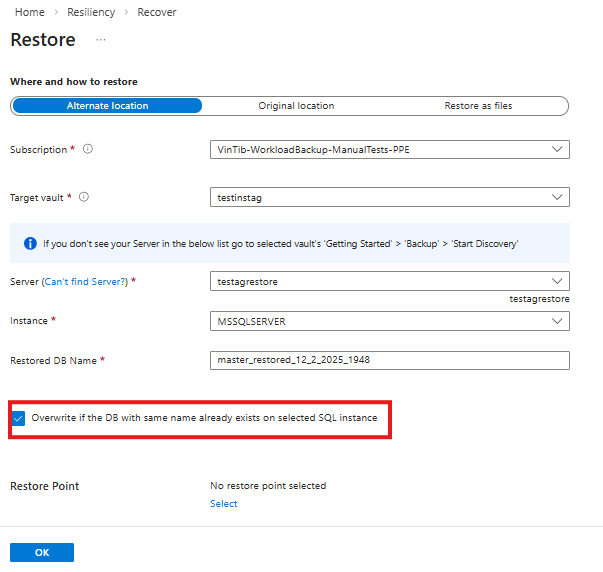Select the Alternate location option

tap(107, 106)
